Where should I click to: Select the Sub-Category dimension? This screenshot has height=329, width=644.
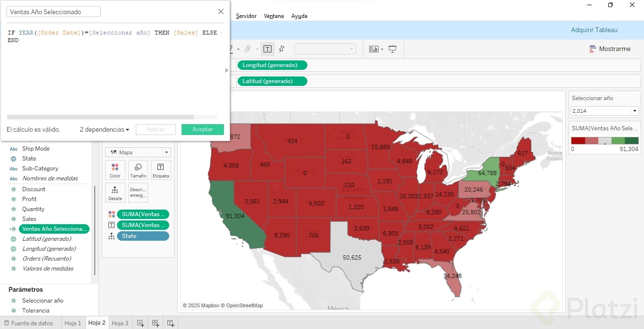(x=40, y=169)
